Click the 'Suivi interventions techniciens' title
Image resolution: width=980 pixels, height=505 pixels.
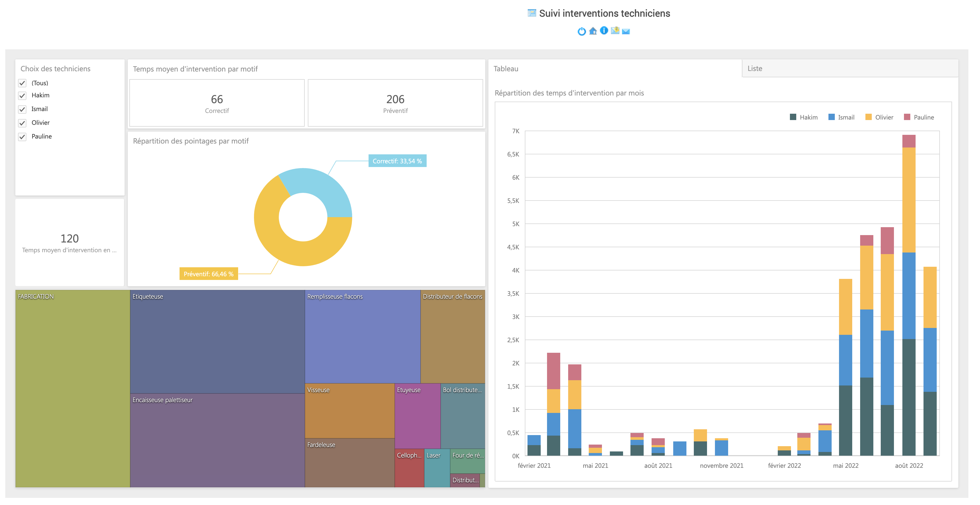point(605,13)
